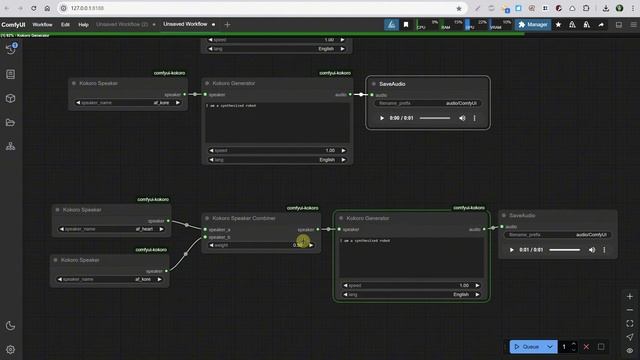Viewport: 640px width, 360px height.
Task: Go back in browser
Action: pyautogui.click(x=7, y=8)
